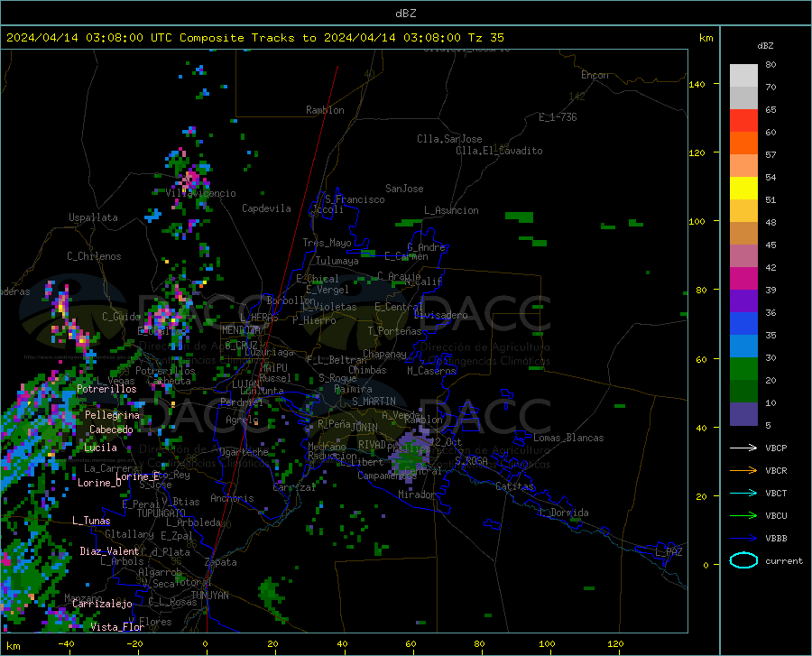This screenshot has height=656, width=812.
Task: Click the magenta storm cell near Villavicencio
Action: 190,180
